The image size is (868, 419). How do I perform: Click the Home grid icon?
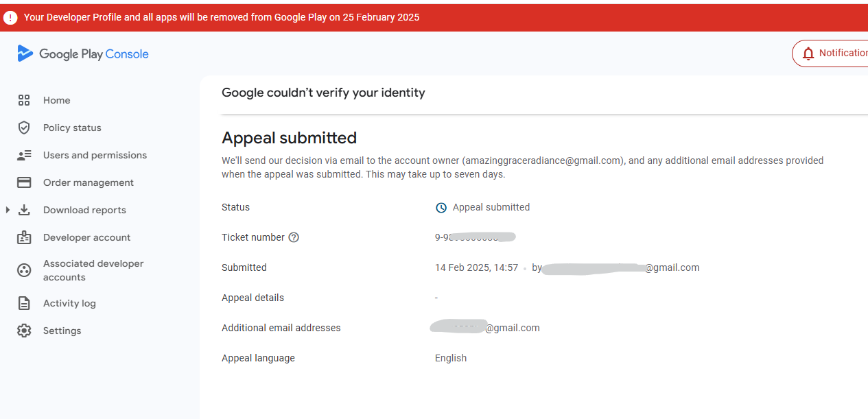pos(24,100)
